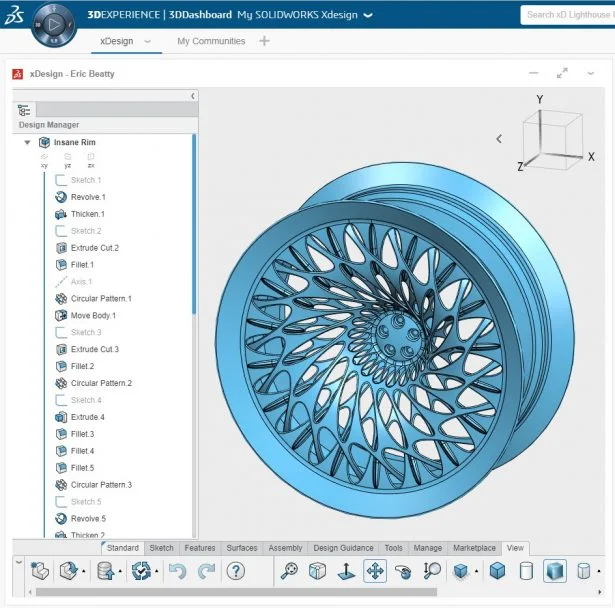615x608 pixels.
Task: Click the compass play button
Action: [x=52, y=22]
